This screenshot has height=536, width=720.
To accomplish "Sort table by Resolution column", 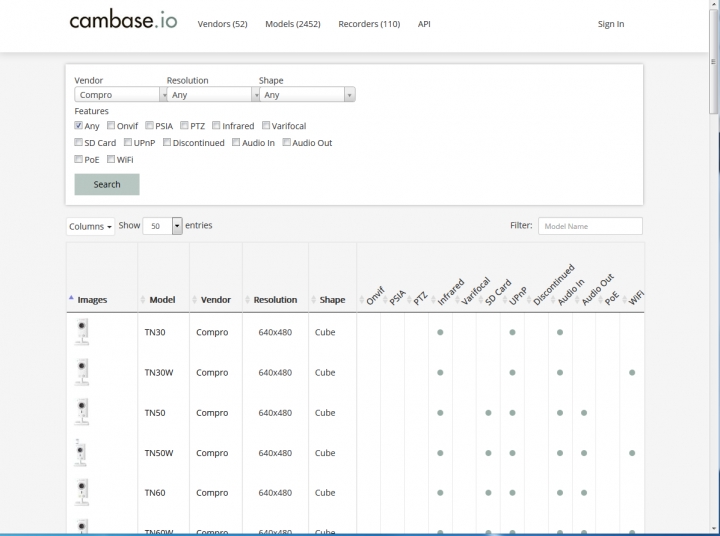I will click(275, 300).
